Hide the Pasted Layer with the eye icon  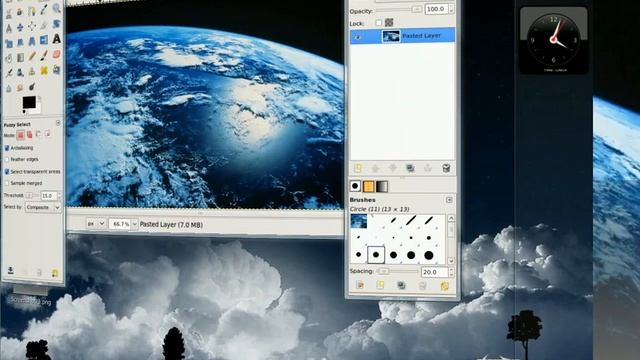(x=358, y=37)
